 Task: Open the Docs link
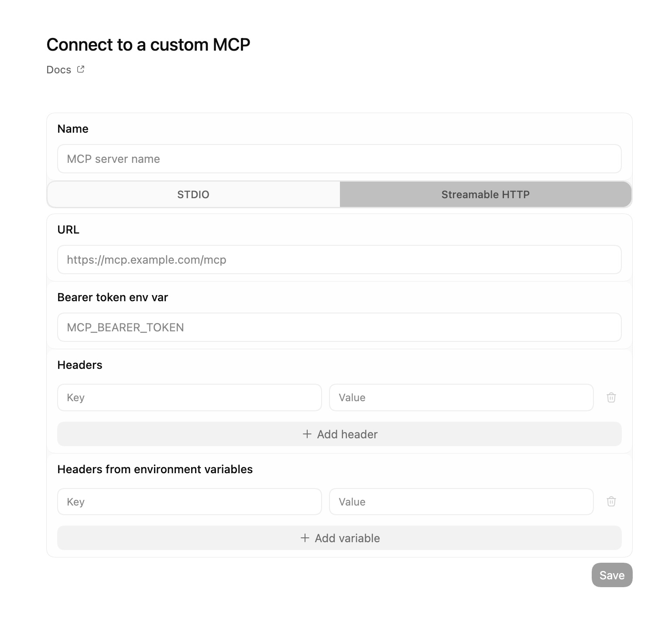tap(59, 69)
